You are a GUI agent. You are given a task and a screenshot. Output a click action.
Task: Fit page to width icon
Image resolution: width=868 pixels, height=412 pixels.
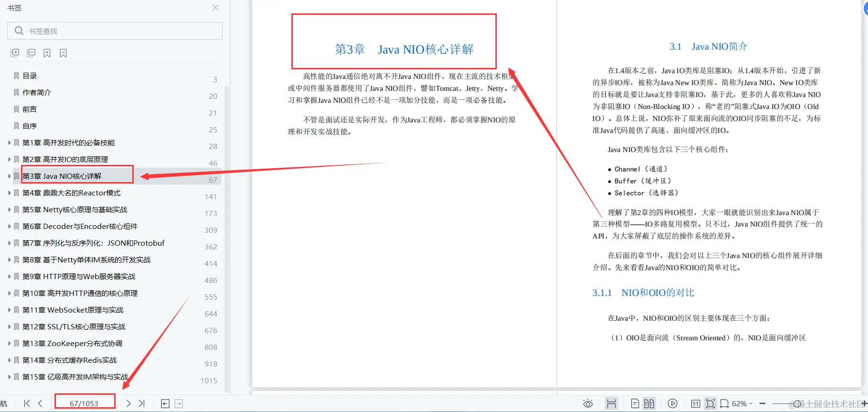[x=725, y=404]
